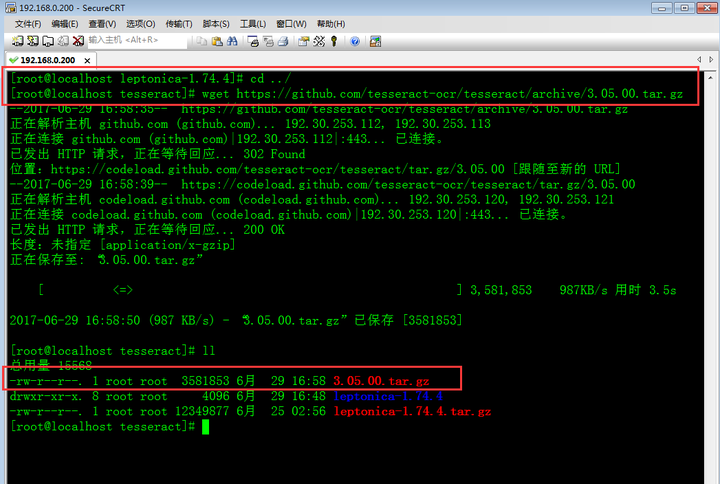Click the Print printer icon
Screen dimensions: 720x484
tap(283, 41)
